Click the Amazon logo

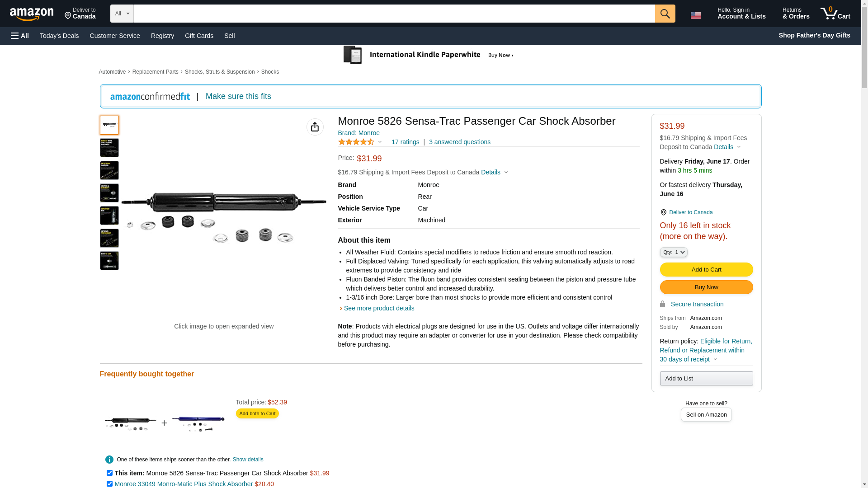tap(32, 14)
